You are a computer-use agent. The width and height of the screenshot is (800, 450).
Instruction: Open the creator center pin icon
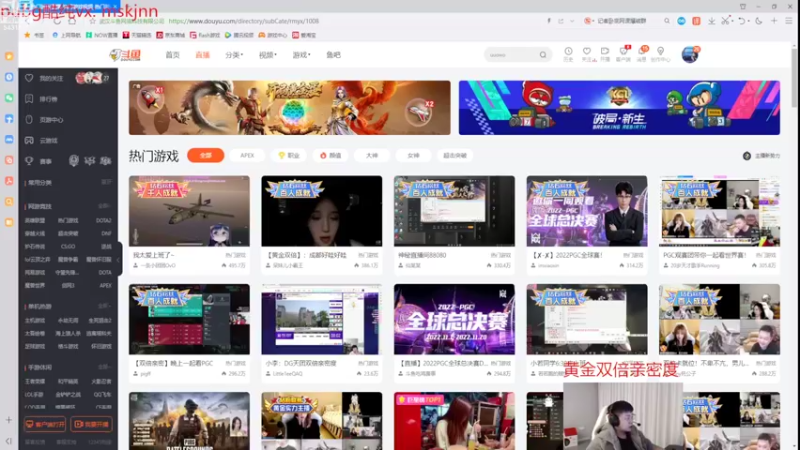(660, 52)
